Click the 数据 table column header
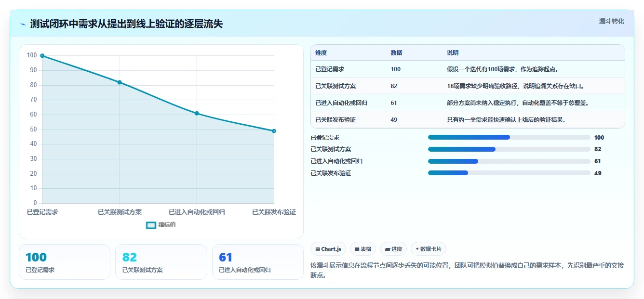 pyautogui.click(x=396, y=53)
